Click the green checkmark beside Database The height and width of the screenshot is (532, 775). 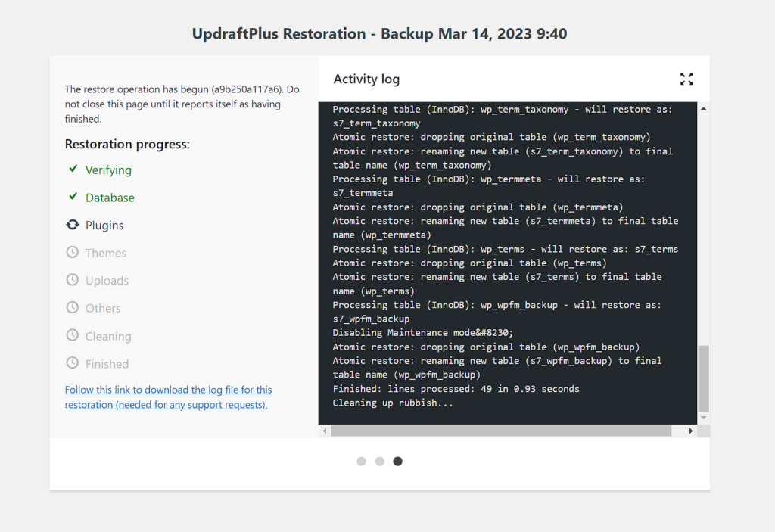73,197
